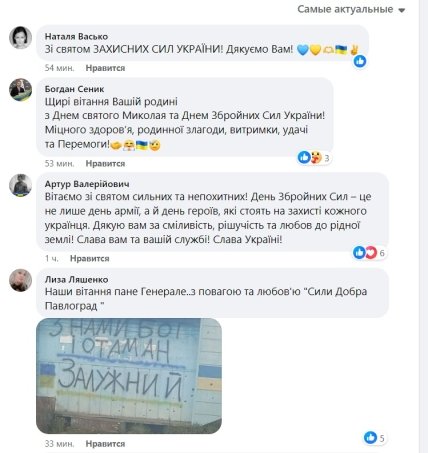Open Лиза Ляшенко's profile avatar
This screenshot has width=428, height=453.
[x=20, y=280]
